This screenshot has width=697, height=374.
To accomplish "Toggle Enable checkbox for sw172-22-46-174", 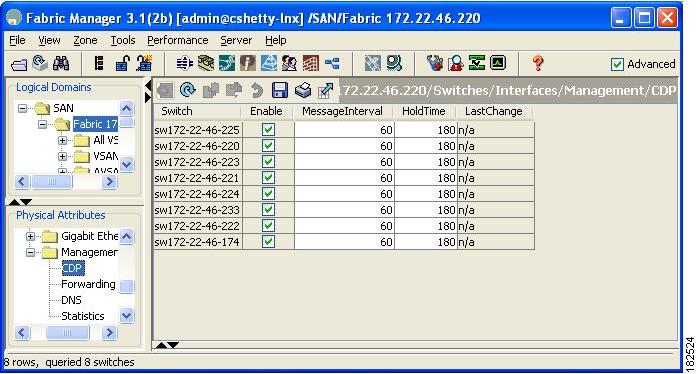I will point(268,242).
